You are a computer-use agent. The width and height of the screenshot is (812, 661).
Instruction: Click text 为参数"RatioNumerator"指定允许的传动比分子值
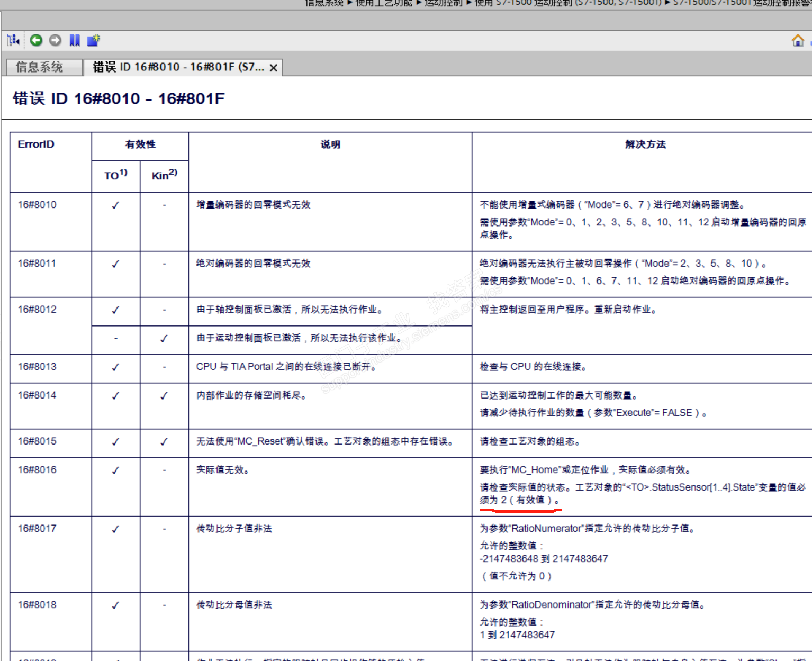pyautogui.click(x=587, y=529)
